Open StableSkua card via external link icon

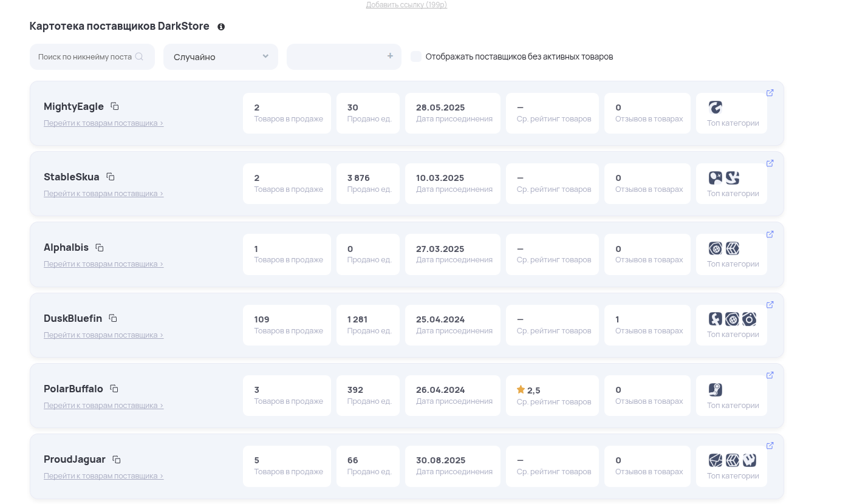point(770,163)
